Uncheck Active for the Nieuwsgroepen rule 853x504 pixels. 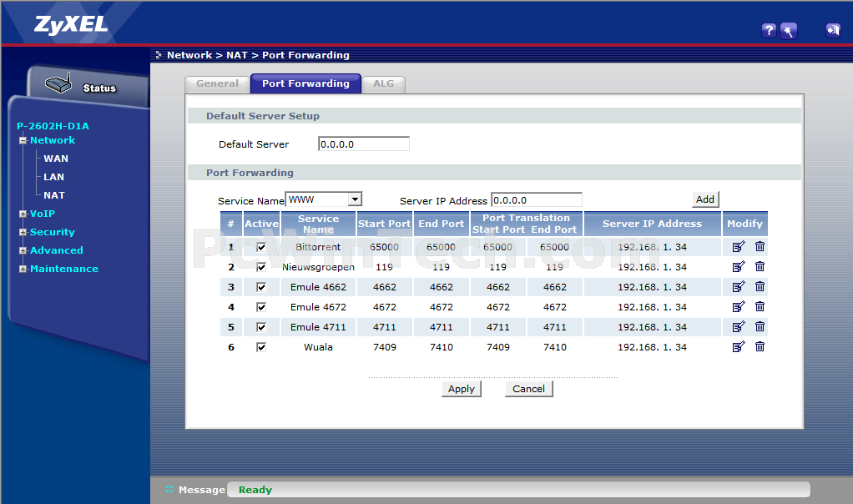(x=261, y=267)
